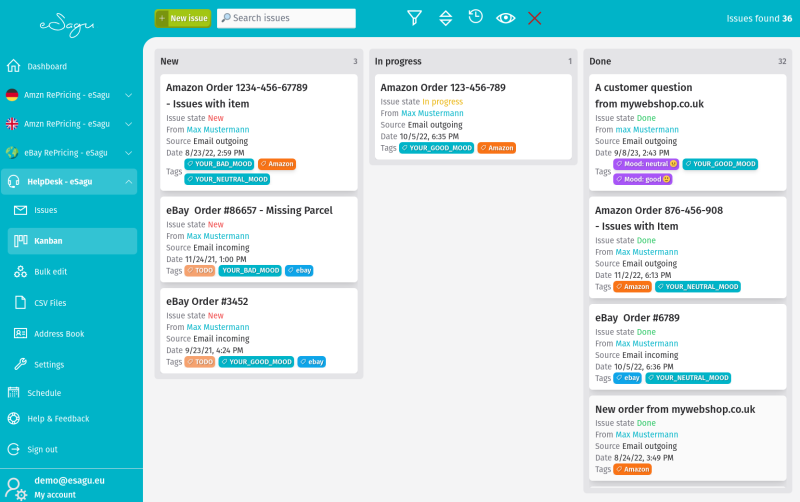This screenshot has height=502, width=800.
Task: Click ebay tag on eBay Order #6789
Action: point(628,378)
